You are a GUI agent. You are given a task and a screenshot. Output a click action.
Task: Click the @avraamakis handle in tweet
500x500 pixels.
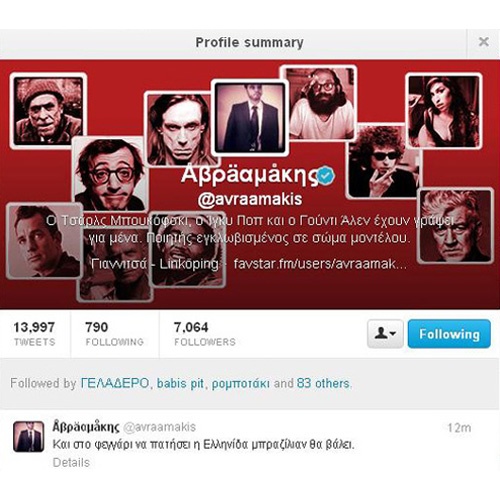click(x=159, y=427)
